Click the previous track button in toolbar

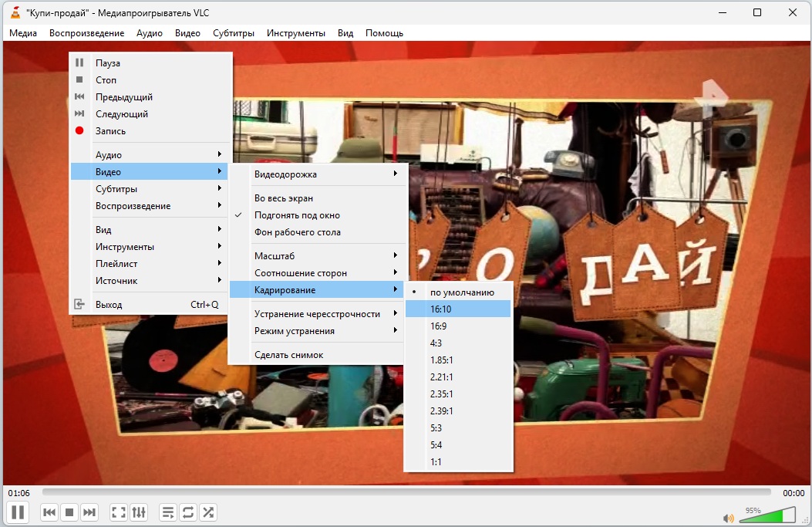tap(49, 512)
